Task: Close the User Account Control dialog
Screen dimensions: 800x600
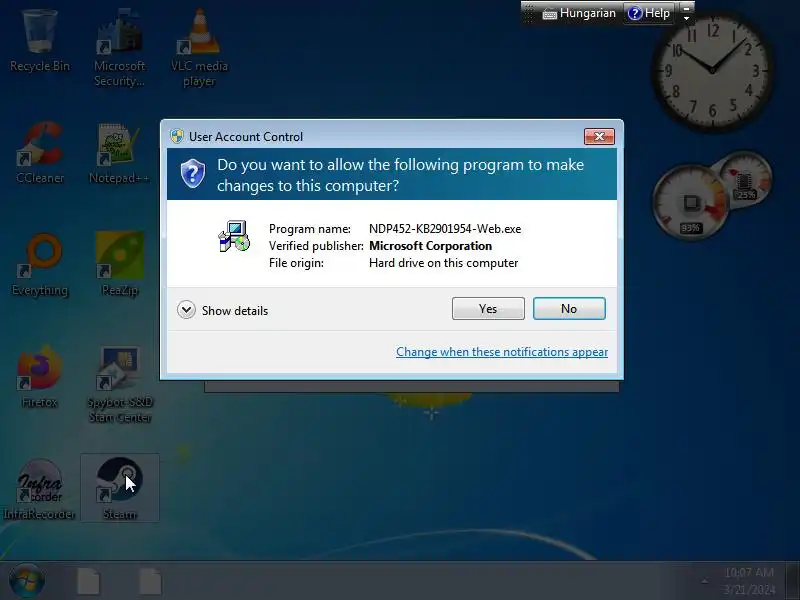Action: (599, 136)
